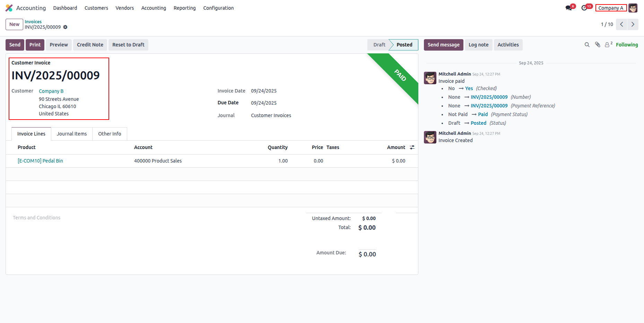The height and width of the screenshot is (323, 644).
Task: Open the attachments paperclip icon
Action: click(x=597, y=45)
